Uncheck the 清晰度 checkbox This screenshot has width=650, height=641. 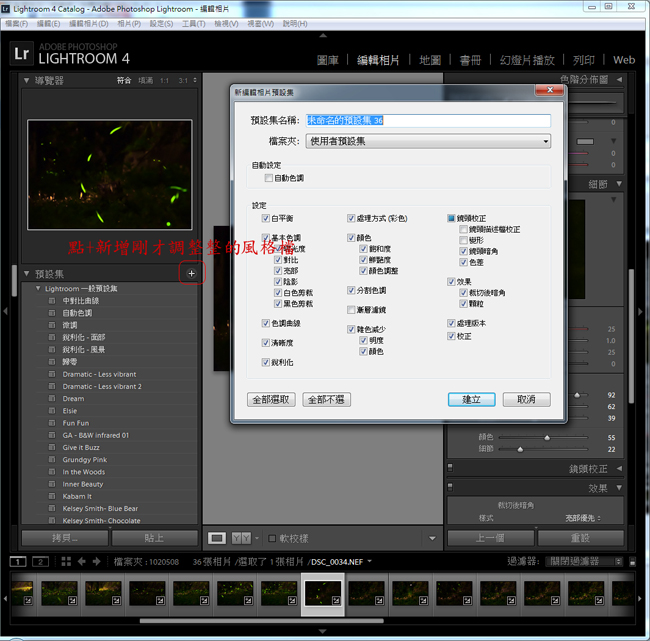(266, 342)
